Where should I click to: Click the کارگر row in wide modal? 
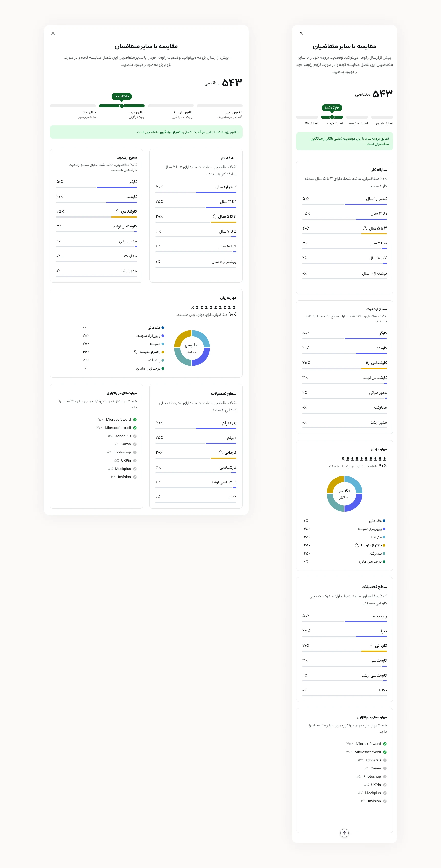[x=97, y=184]
